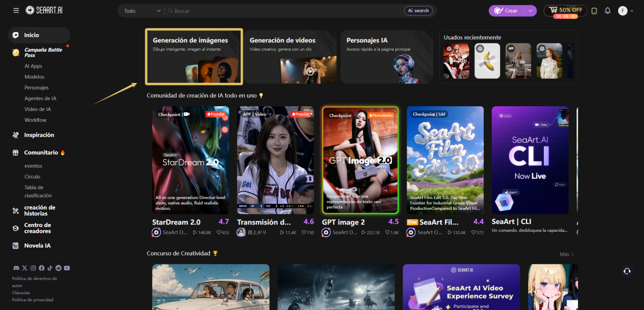Open the SeaArt Film Edit 3.0 card thumbnail

click(445, 160)
